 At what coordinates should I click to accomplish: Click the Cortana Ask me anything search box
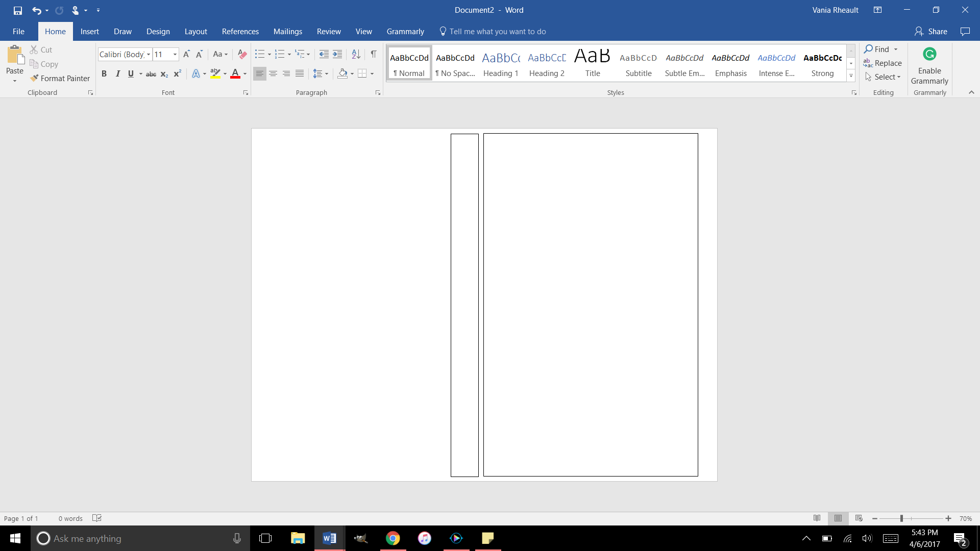click(x=140, y=538)
